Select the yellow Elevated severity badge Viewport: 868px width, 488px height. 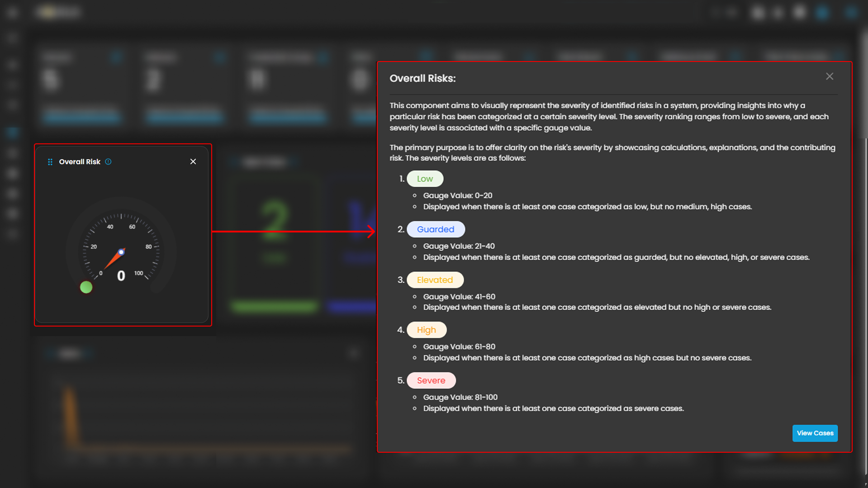click(x=435, y=280)
